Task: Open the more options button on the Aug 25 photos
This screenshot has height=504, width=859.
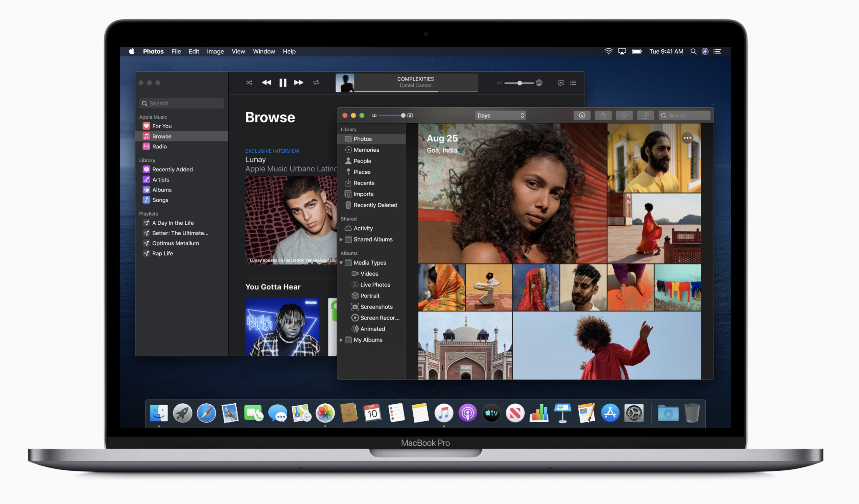Action: tap(687, 138)
